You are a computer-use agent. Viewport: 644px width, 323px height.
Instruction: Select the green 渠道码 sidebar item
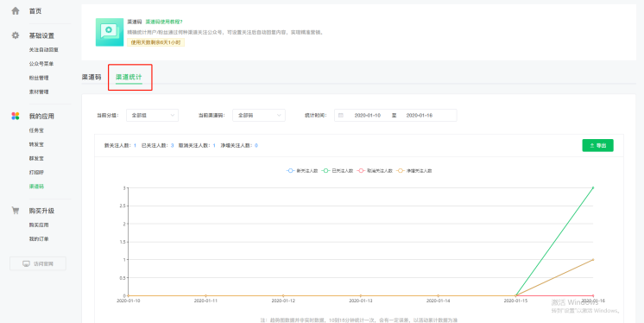36,187
